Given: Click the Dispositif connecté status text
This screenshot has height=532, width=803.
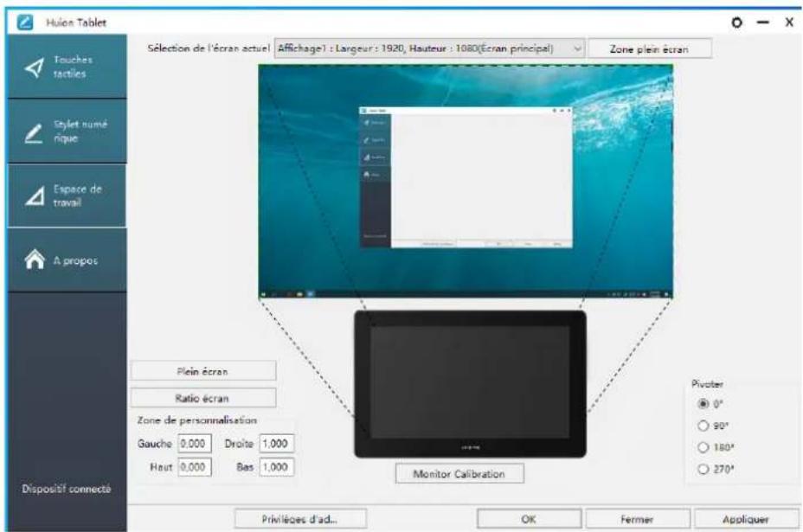Looking at the screenshot, I should point(67,489).
